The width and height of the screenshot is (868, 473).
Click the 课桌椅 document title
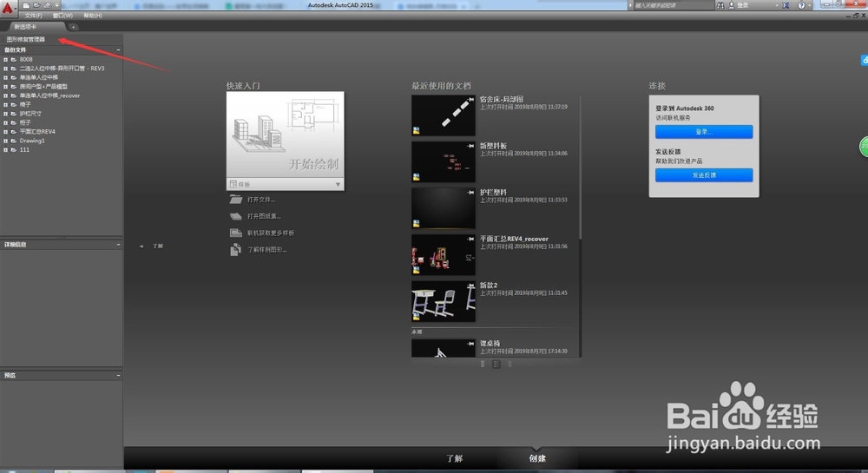pyautogui.click(x=490, y=344)
